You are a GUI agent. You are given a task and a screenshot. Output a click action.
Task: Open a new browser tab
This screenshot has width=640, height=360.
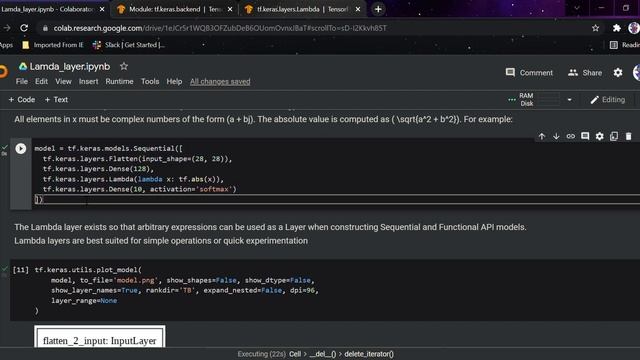(378, 9)
